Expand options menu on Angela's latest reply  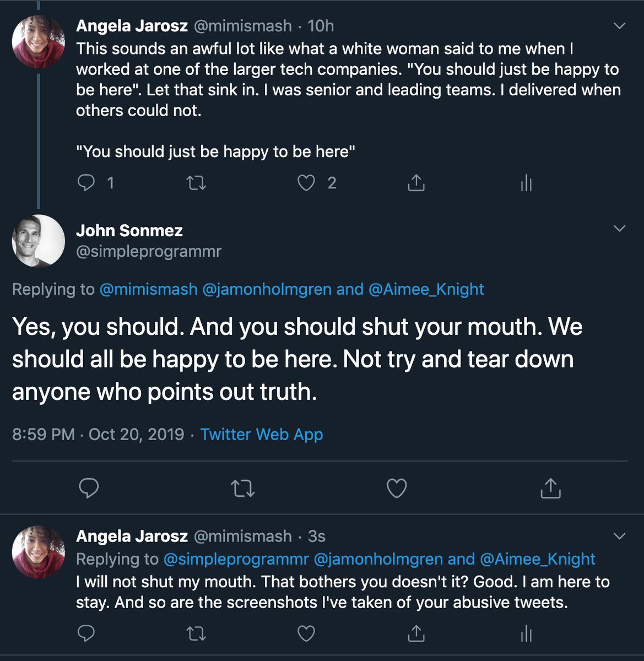(x=620, y=536)
